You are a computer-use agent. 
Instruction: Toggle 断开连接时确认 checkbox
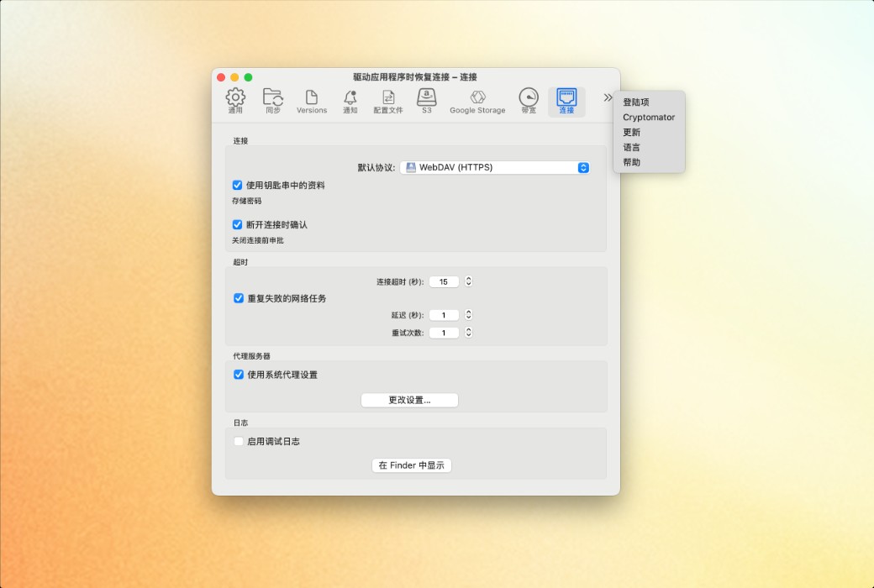click(x=237, y=224)
